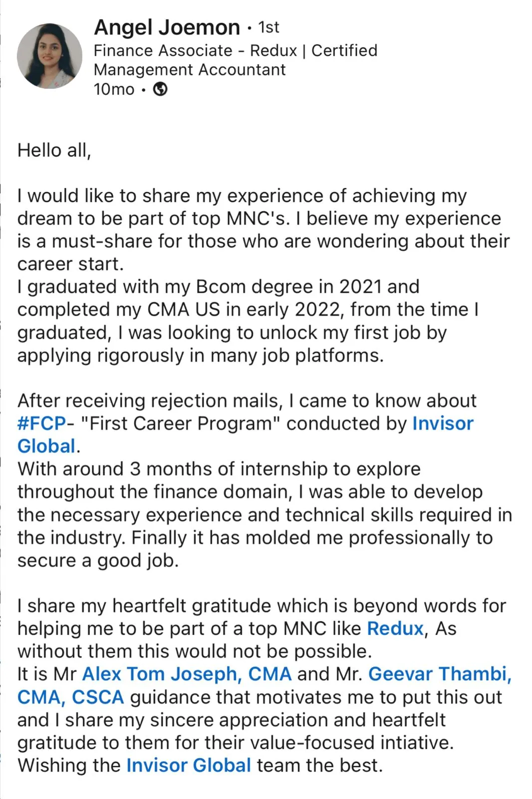The height and width of the screenshot is (799, 532).
Task: Click the 10mo post timestamp
Action: [114, 89]
